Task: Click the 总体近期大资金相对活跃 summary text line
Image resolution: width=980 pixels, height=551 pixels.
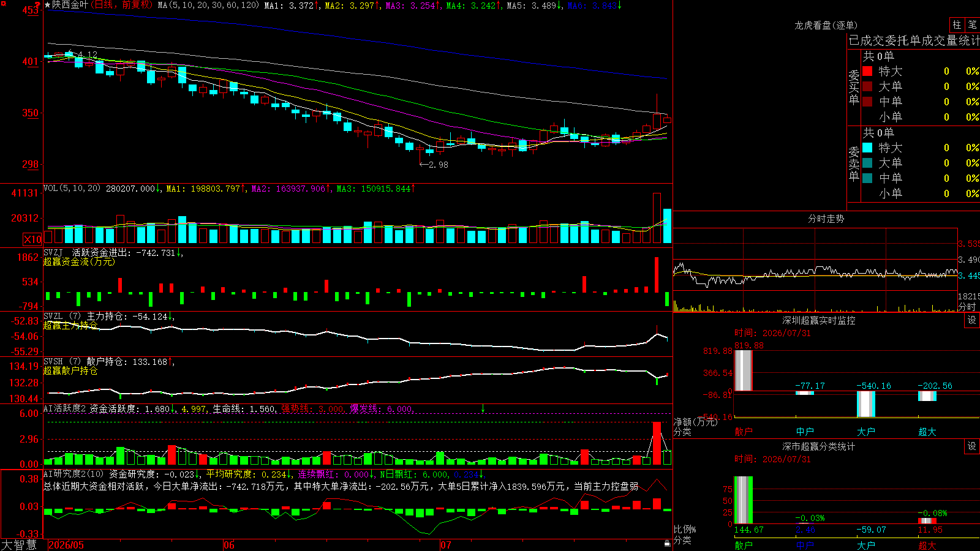Action: click(341, 486)
